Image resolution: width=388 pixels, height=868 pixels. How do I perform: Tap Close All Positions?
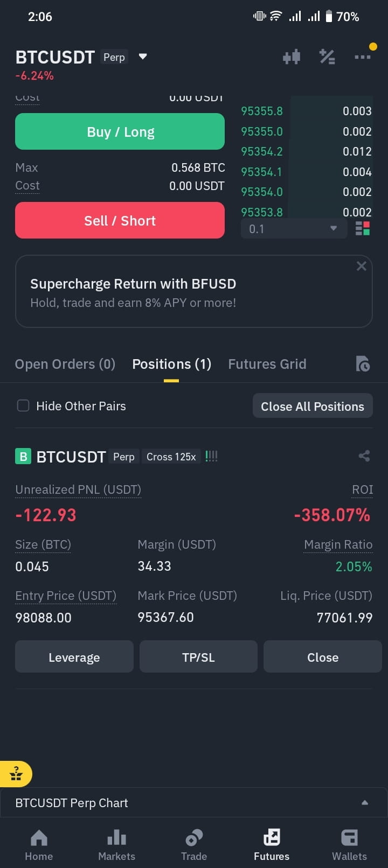(x=313, y=406)
